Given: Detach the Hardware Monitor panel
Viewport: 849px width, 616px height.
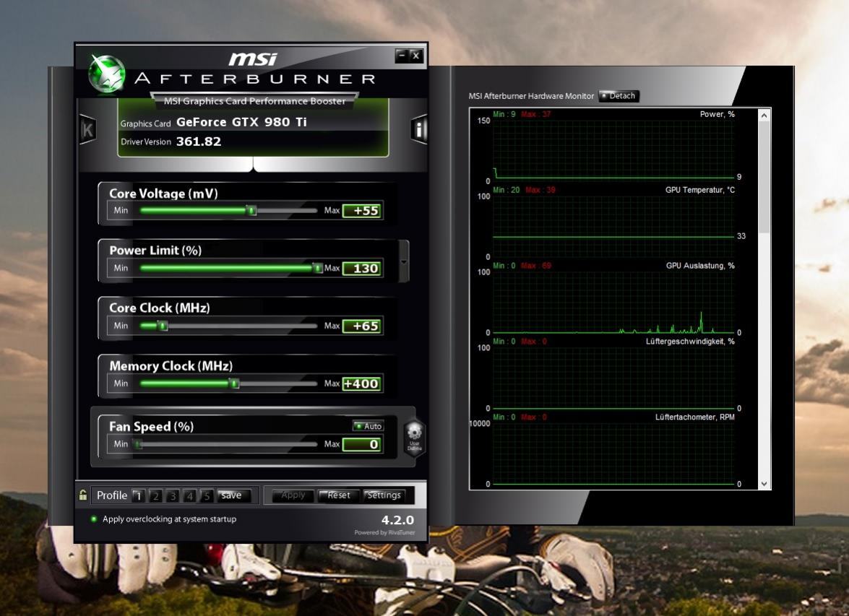Looking at the screenshot, I should [x=619, y=96].
